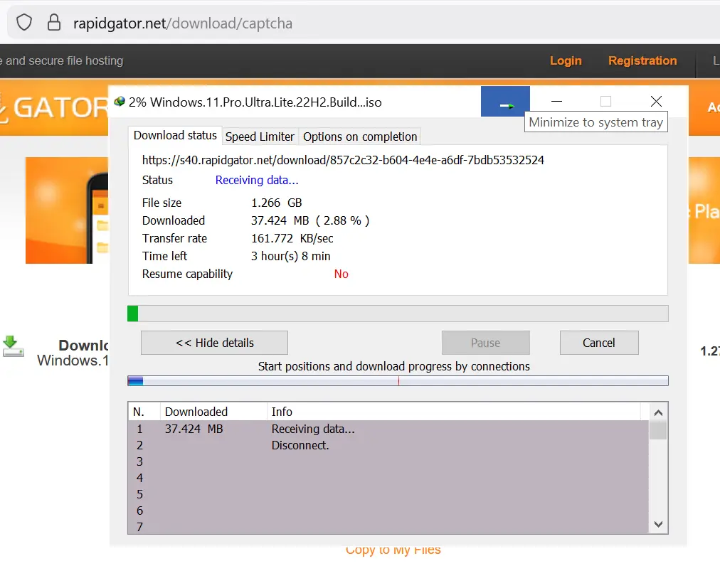Select connection row number 7

[x=388, y=527]
